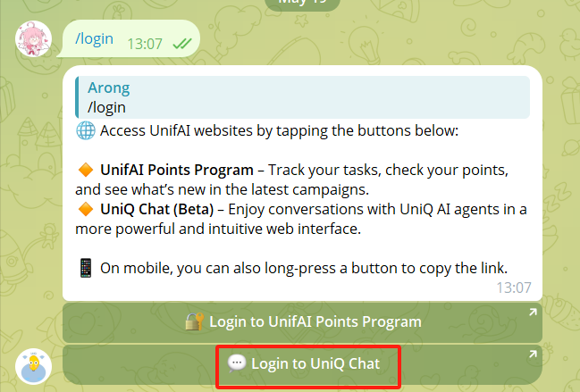Click the bot message 13:07 timestamp
Screen dimensions: 580x392
[513, 288]
